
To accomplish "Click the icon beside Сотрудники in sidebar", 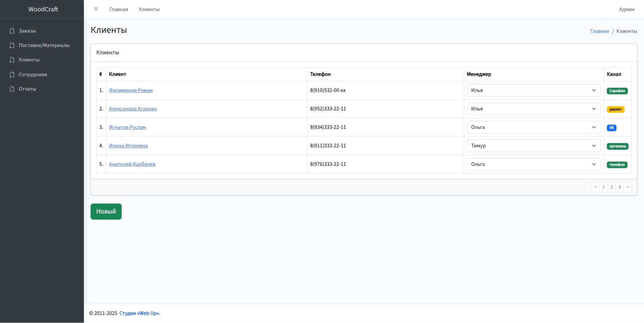I will [12, 75].
